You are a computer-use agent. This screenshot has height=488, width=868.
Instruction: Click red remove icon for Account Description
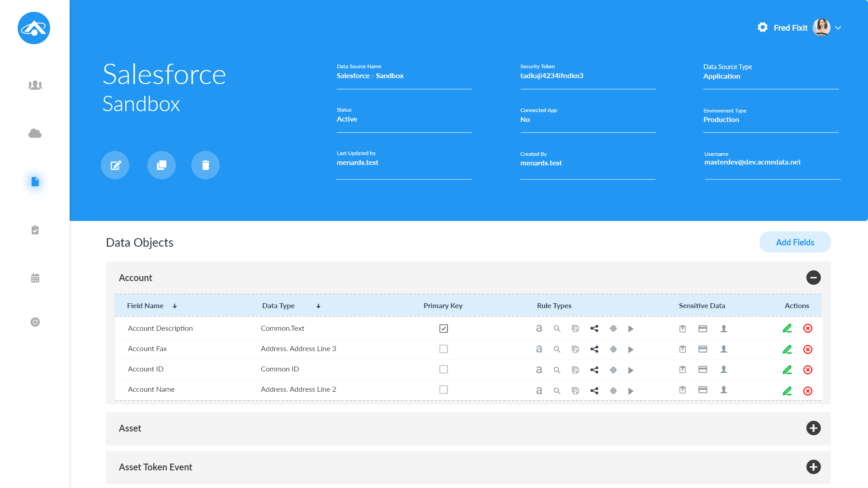tap(808, 328)
